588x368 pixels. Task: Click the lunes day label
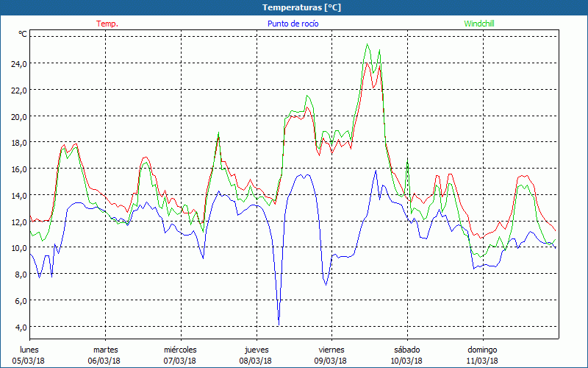pos(29,350)
